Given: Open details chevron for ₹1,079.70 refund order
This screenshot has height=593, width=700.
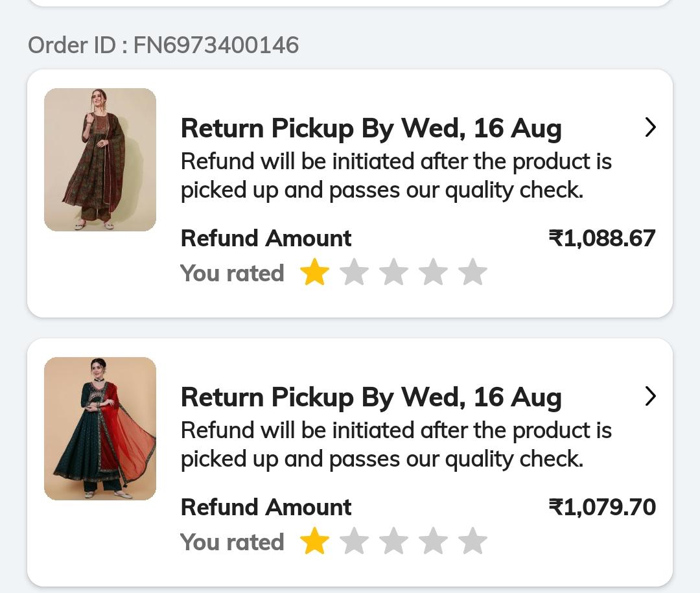Looking at the screenshot, I should coord(650,396).
